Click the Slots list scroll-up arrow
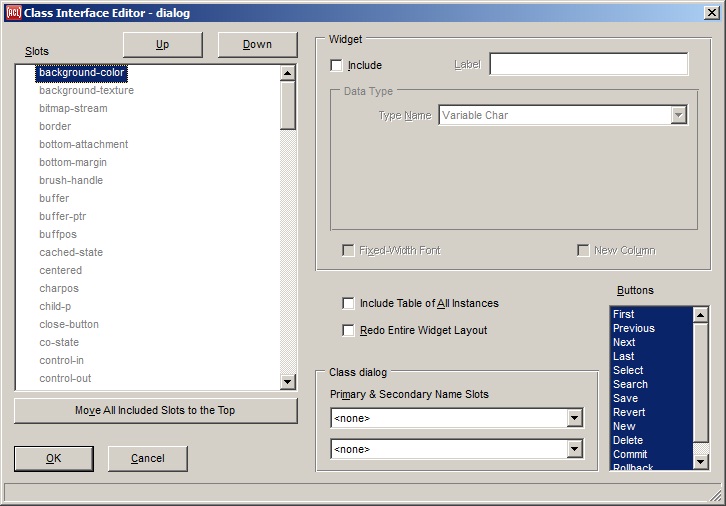Image resolution: width=726 pixels, height=506 pixels. (288, 73)
